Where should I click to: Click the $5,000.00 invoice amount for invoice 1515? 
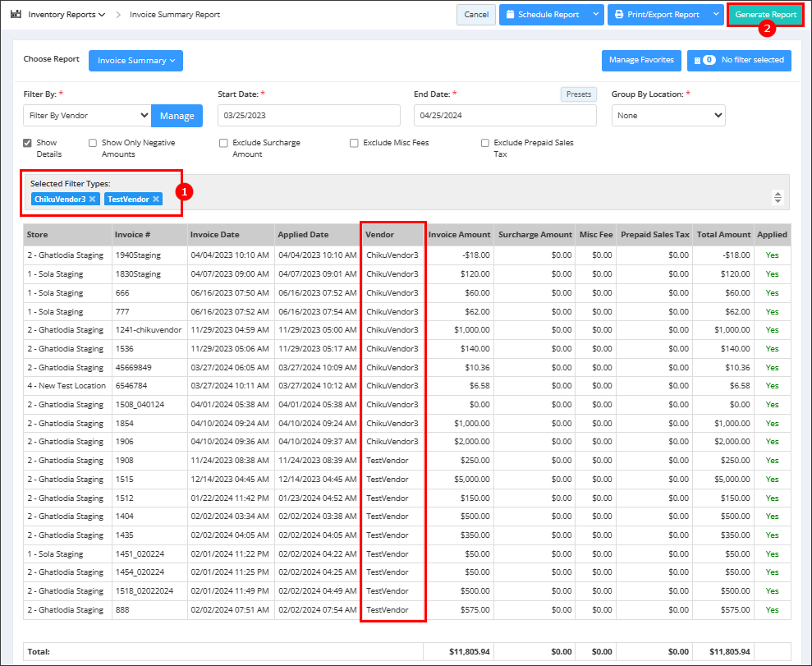(472, 480)
